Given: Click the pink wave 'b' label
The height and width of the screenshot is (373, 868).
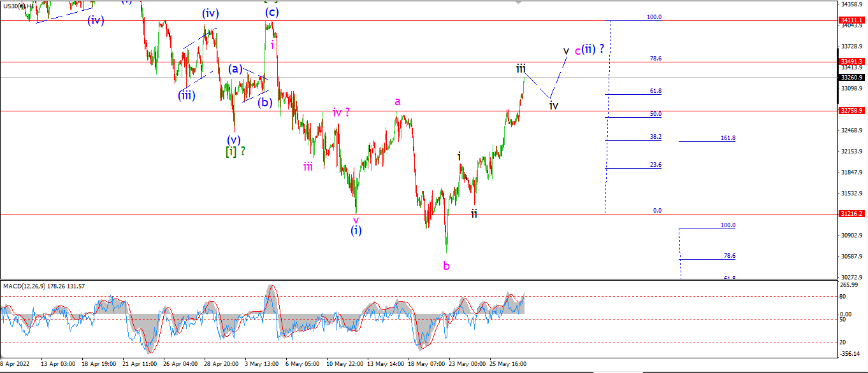Looking at the screenshot, I should (x=446, y=265).
